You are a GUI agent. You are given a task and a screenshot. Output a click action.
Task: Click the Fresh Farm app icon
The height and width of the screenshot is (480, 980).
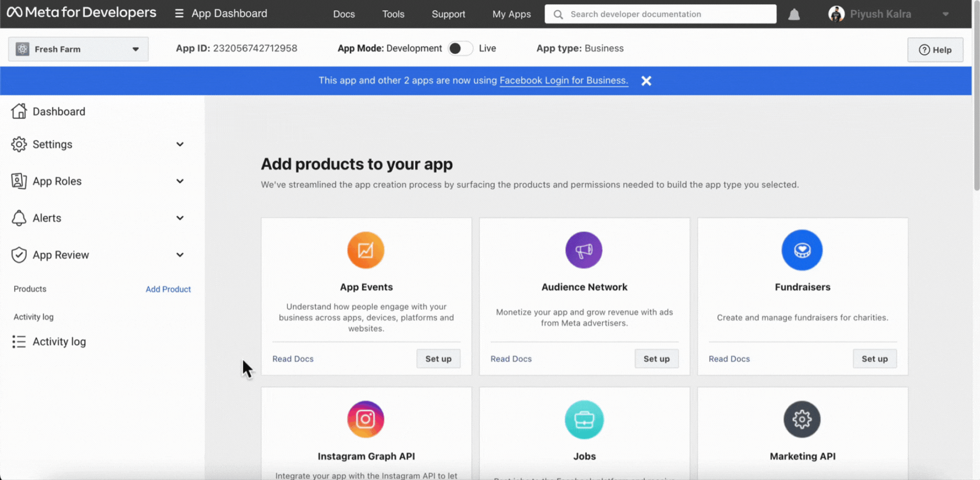click(23, 49)
